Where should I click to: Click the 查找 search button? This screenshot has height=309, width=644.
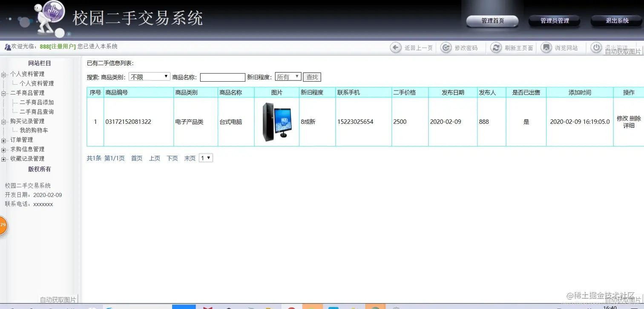point(312,77)
